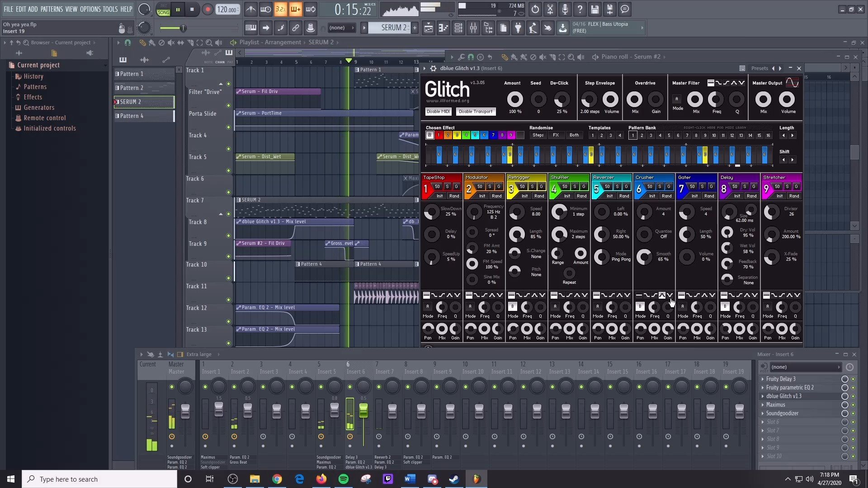Click the typing keyboard to piano icon
The width and height of the screenshot is (868, 488).
pyautogui.click(x=251, y=28)
